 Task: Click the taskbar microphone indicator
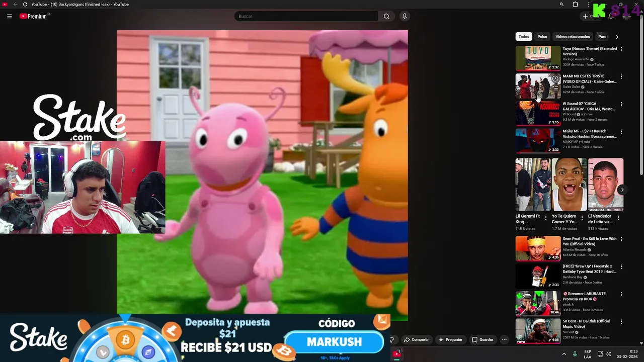575,354
